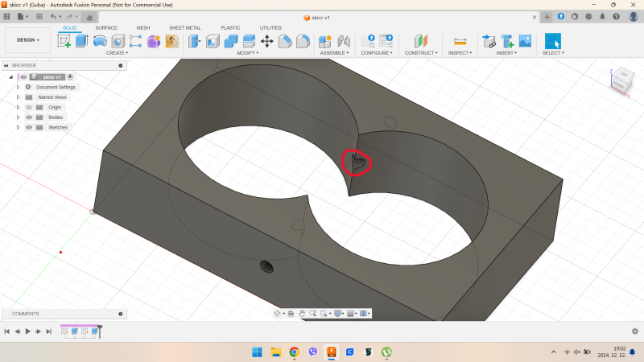Open Google Chrome from the taskbar

(294, 352)
